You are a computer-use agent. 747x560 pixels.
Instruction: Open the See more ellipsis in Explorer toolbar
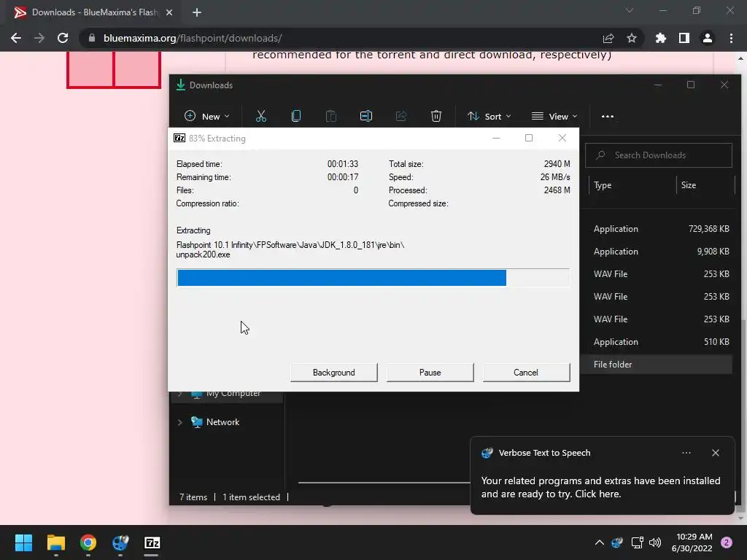pos(608,116)
